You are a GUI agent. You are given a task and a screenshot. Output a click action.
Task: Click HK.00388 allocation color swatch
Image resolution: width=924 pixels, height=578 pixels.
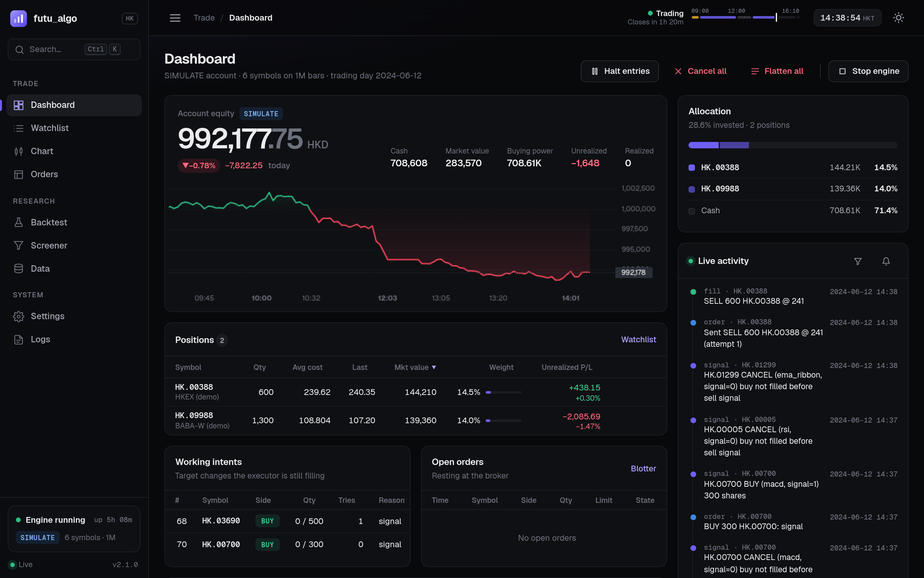tap(691, 168)
